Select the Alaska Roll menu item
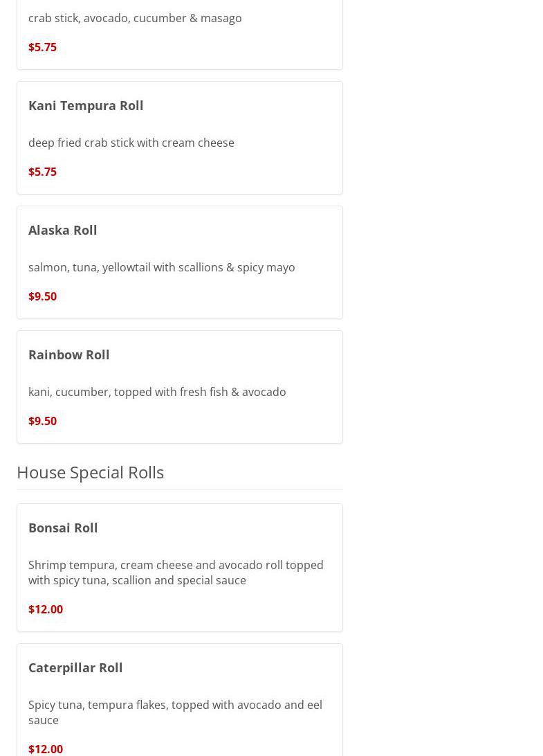Viewport: 543px width, 756px height. point(63,230)
